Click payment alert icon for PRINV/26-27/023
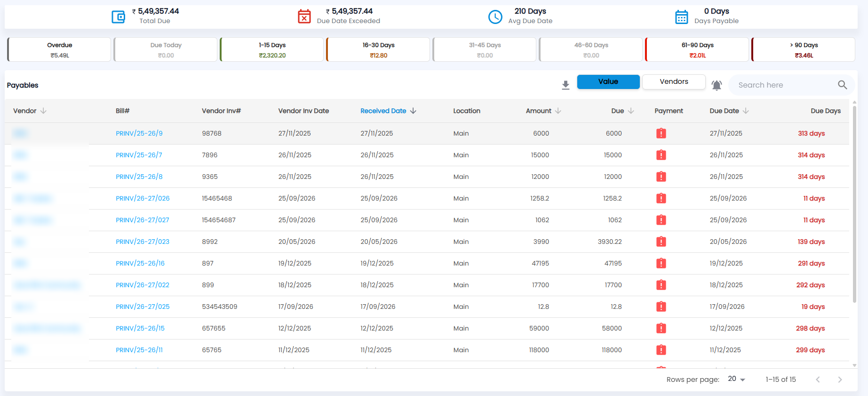This screenshot has height=396, width=868. pyautogui.click(x=661, y=242)
